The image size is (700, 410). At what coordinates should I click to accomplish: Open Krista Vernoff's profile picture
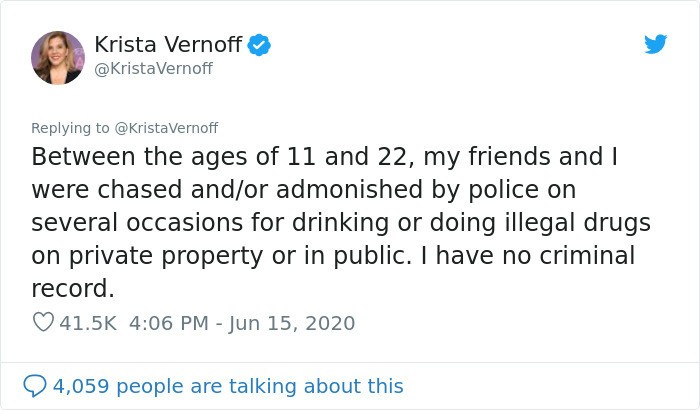(x=57, y=57)
